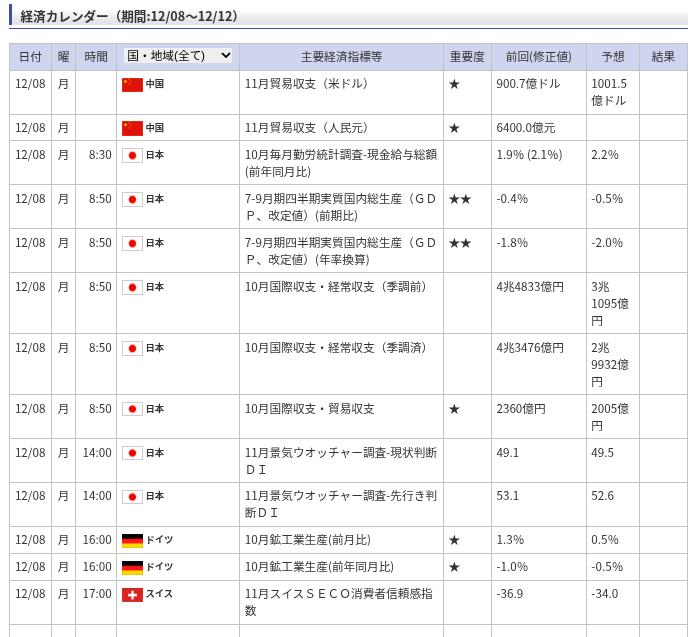Click the China flag beside 11月貿易収支(米ドル)

[132, 85]
